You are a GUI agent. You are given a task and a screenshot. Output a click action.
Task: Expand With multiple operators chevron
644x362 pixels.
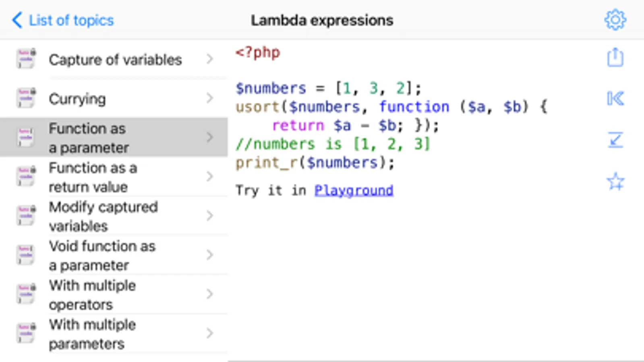(x=210, y=294)
